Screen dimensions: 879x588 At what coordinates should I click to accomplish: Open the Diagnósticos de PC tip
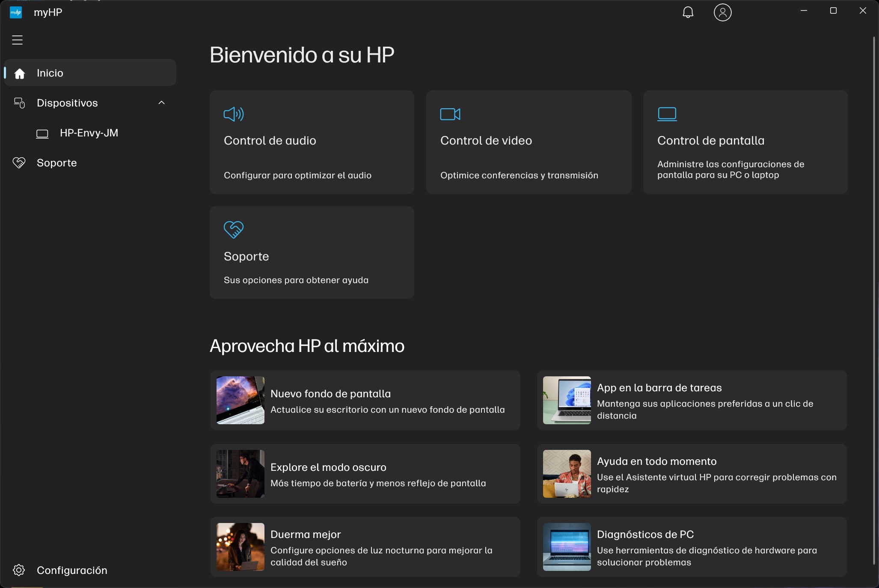click(692, 547)
